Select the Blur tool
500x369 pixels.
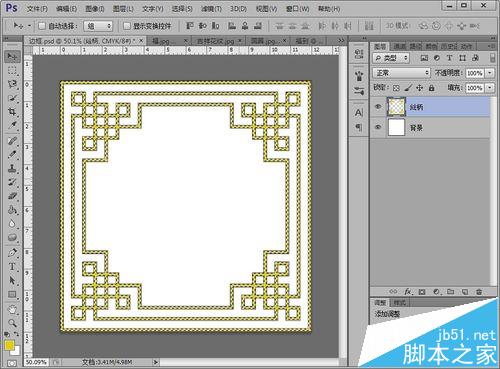12,224
